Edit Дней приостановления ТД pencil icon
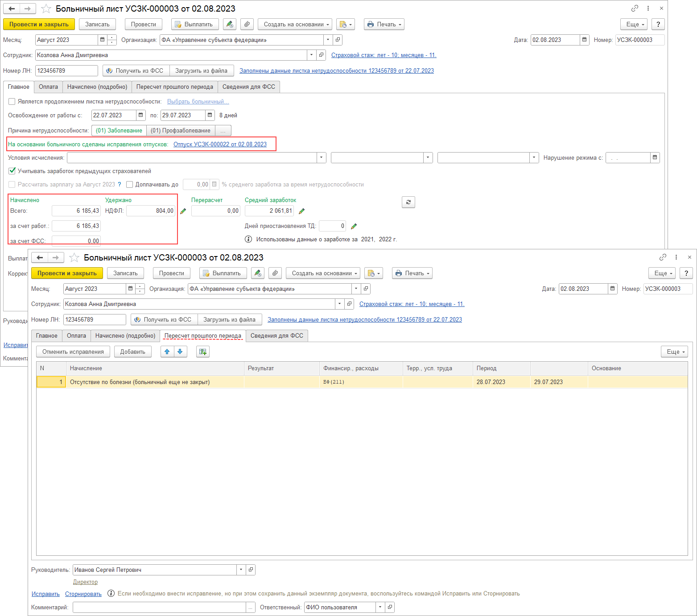697x616 pixels. click(354, 226)
